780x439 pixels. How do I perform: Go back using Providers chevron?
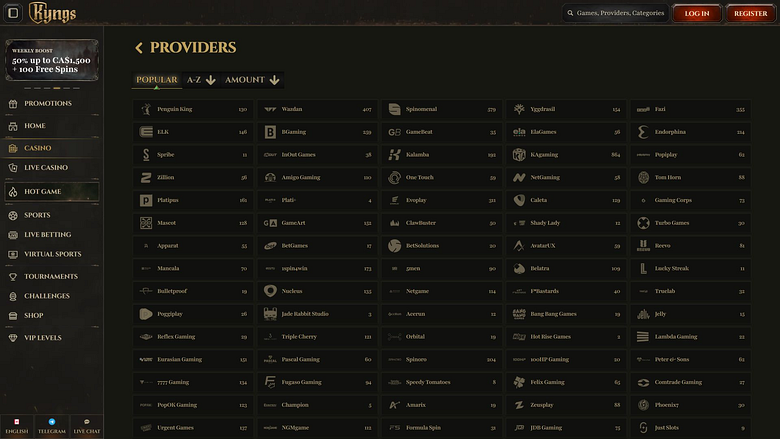coord(139,48)
